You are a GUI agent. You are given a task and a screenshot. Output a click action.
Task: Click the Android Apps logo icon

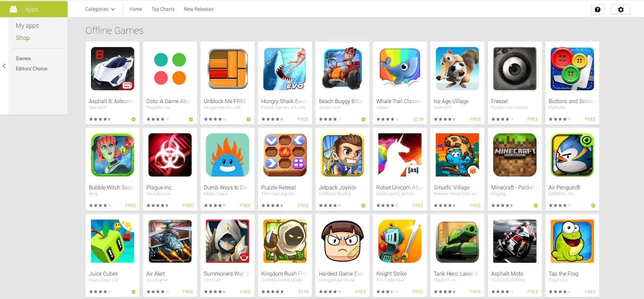pyautogui.click(x=13, y=9)
